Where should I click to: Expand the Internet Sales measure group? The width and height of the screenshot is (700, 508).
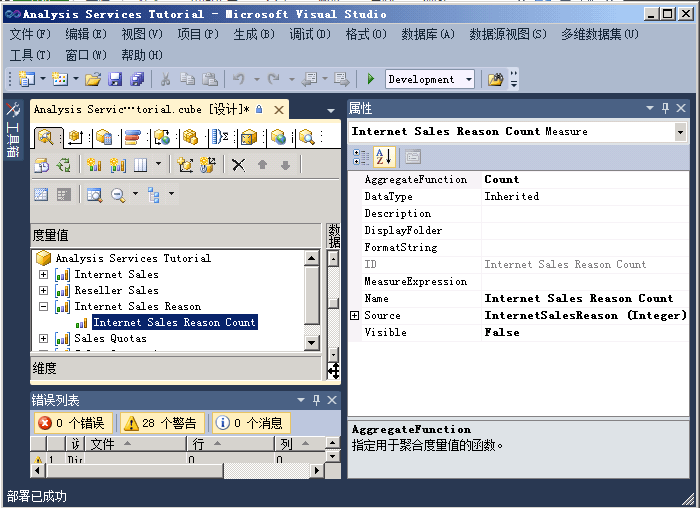(x=43, y=274)
